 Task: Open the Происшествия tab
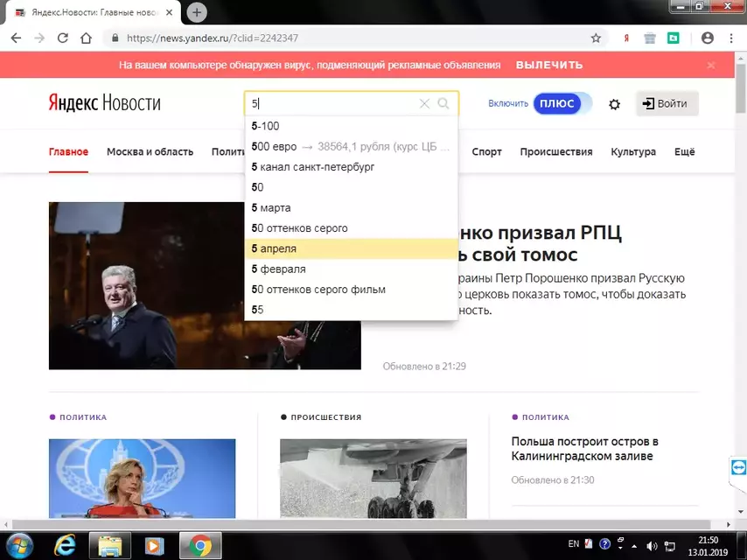[x=556, y=151]
